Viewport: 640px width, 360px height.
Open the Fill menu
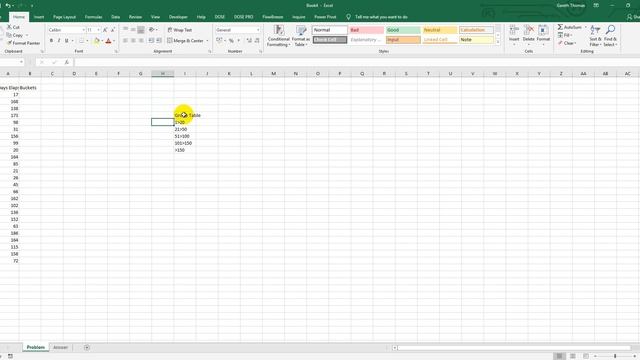(564, 35)
